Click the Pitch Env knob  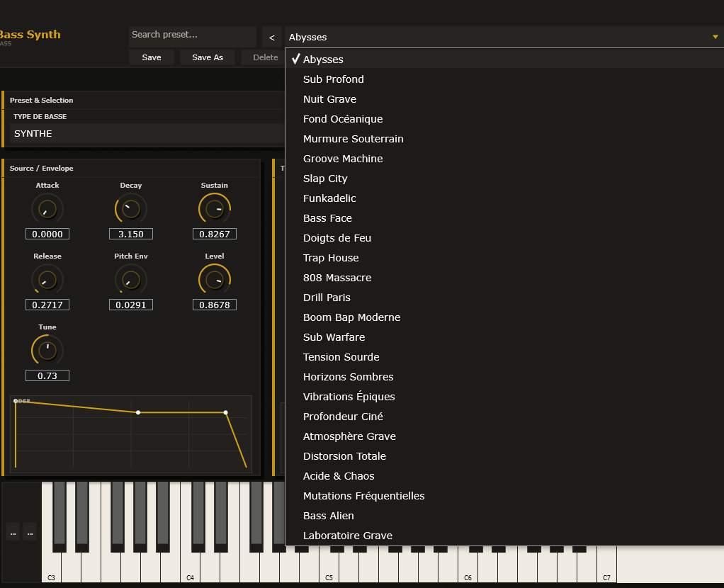[x=131, y=280]
